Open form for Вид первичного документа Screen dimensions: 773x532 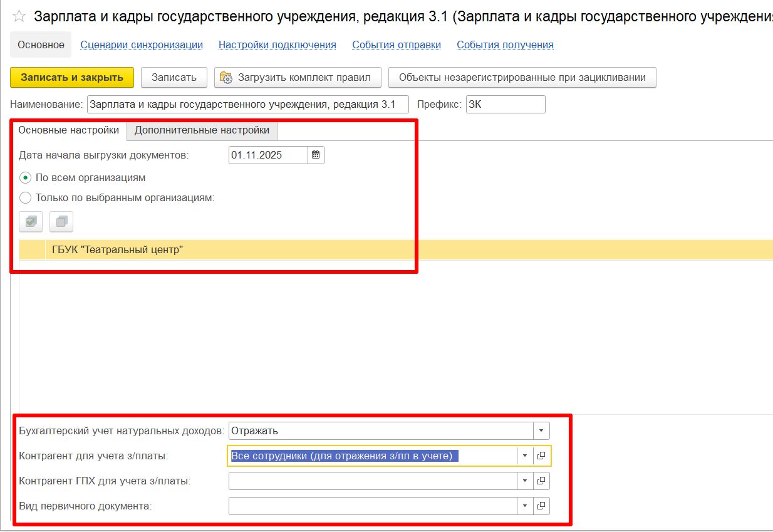click(541, 506)
